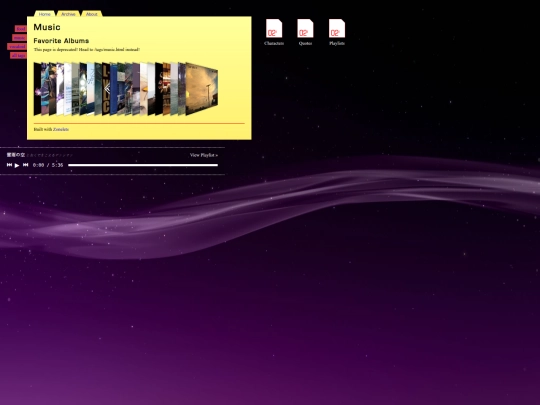Start playback with the play button
The image size is (540, 405).
tap(17, 165)
